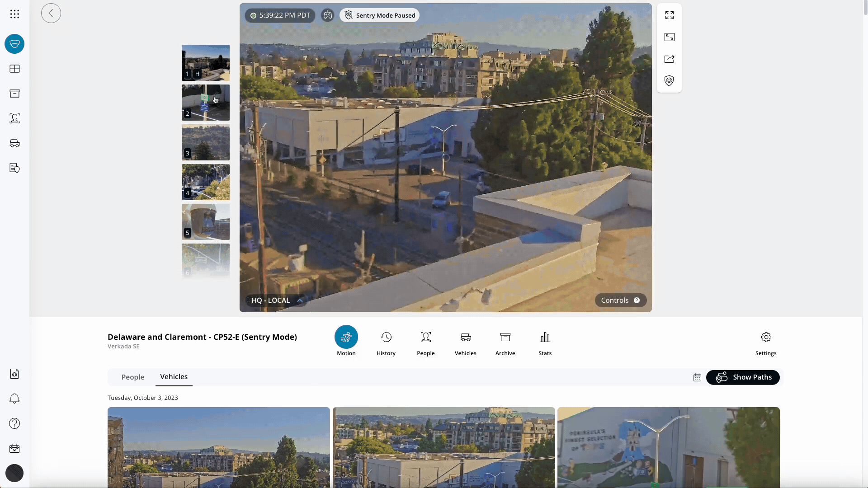Select preset thumbnail 5
The height and width of the screenshot is (488, 868).
[x=206, y=222]
